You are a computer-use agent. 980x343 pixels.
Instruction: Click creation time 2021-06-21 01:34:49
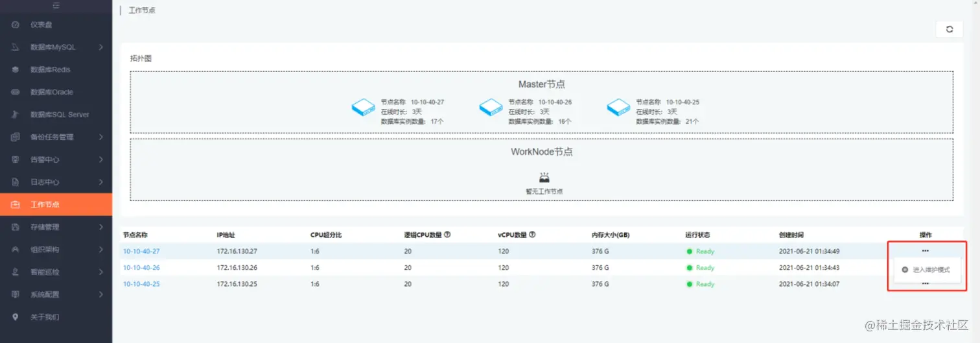(x=810, y=251)
